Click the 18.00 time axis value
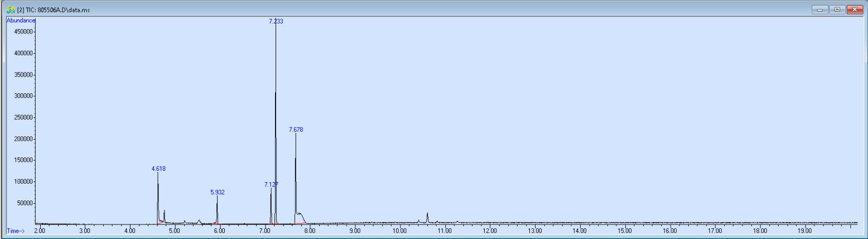Screen dimensions: 868x239 pos(760,230)
